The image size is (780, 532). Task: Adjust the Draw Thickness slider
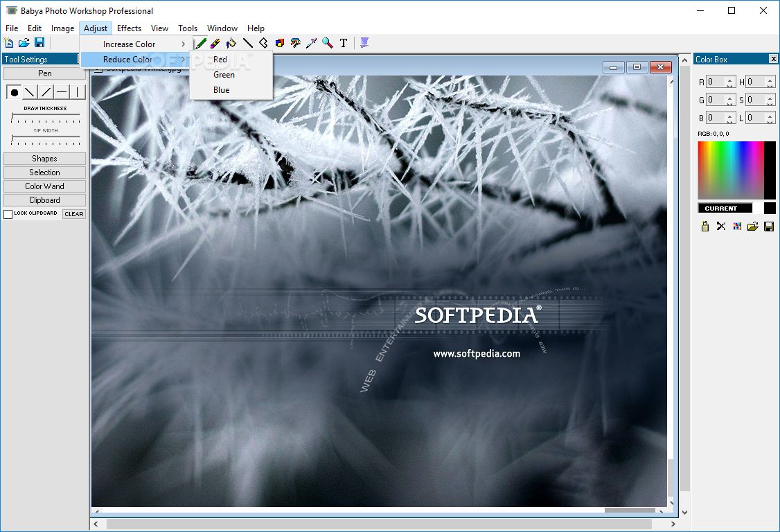[x=46, y=118]
